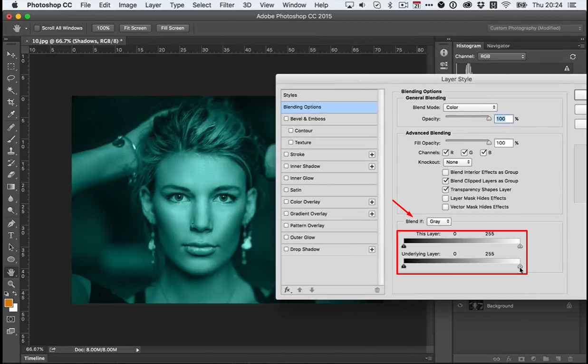Viewport: 588px width, 364px height.
Task: Add another Color Overlay with plus button
Action: [372, 202]
